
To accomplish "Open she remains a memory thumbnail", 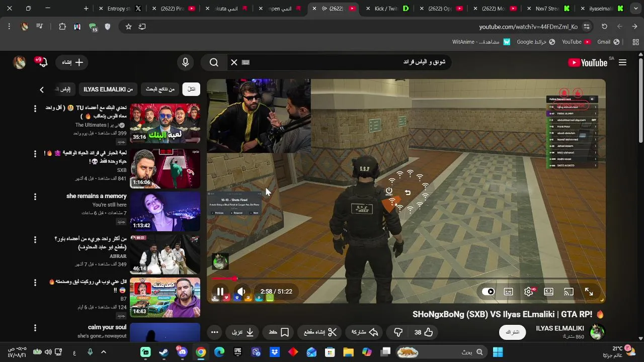I will [165, 211].
